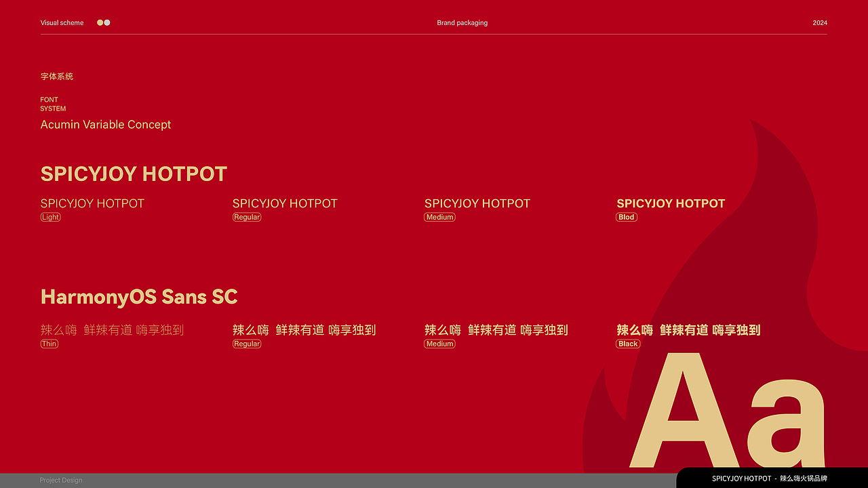The width and height of the screenshot is (868, 488).
Task: Click the Thin weight tag
Action: coord(50,344)
